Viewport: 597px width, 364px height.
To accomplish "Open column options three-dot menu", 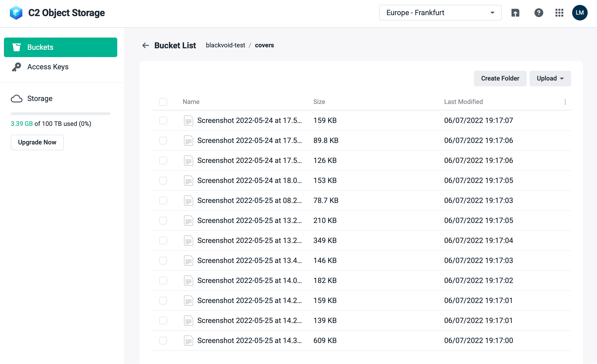I will [565, 102].
